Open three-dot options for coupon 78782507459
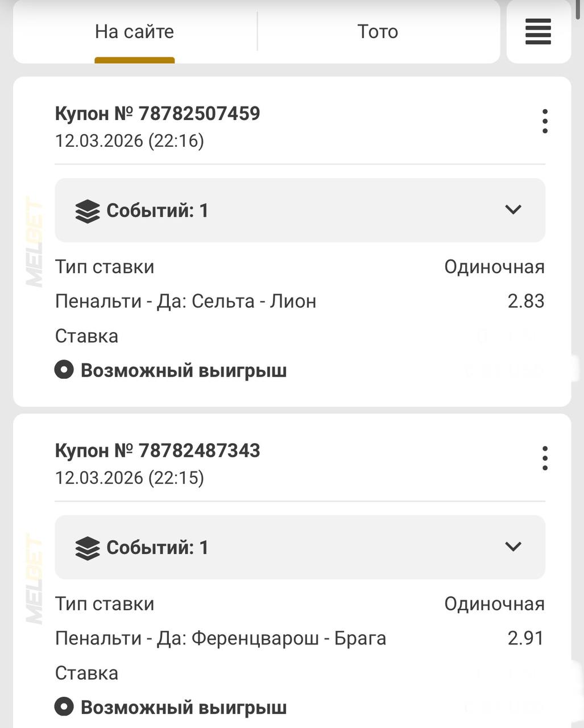This screenshot has width=584, height=728. 545,121
